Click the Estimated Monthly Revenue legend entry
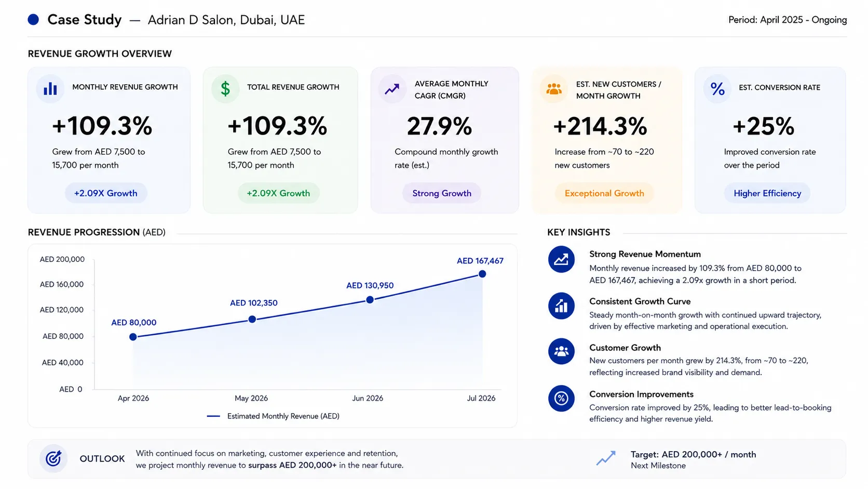Viewport: 868px width, 489px height. click(273, 416)
